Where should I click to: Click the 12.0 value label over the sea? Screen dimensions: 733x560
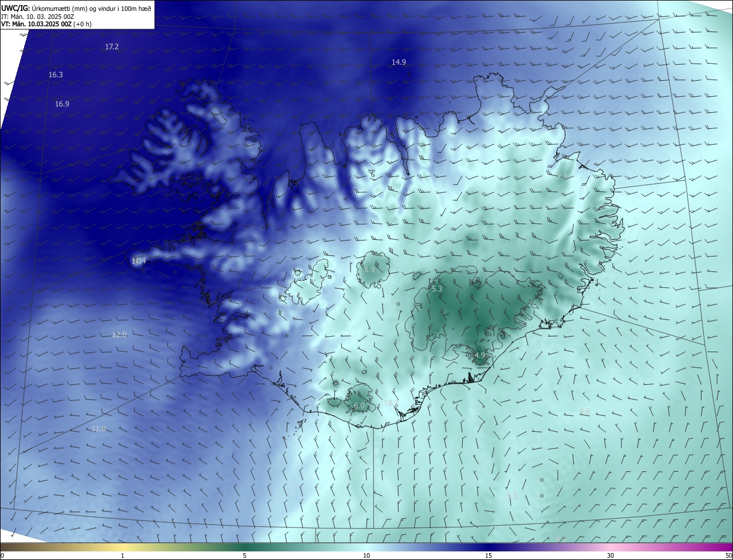119,335
